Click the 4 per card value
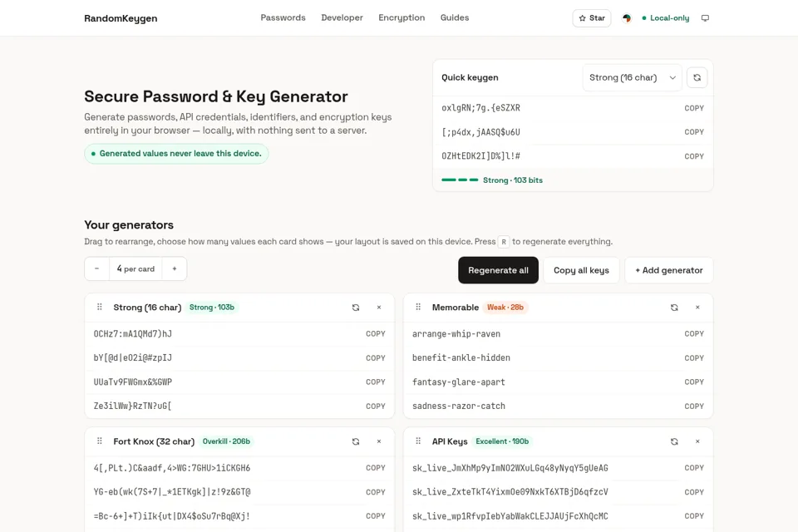Screen dimensions: 798x532 [135, 268]
